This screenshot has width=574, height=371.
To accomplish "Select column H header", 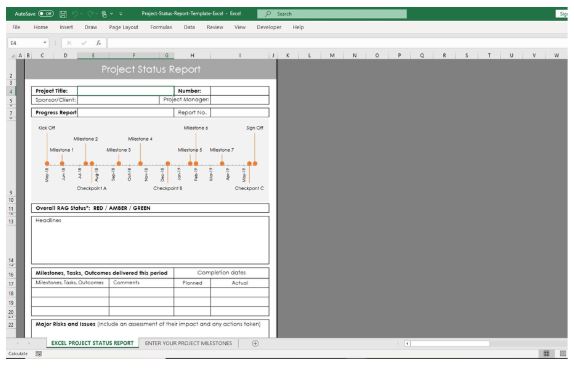I will click(x=192, y=55).
